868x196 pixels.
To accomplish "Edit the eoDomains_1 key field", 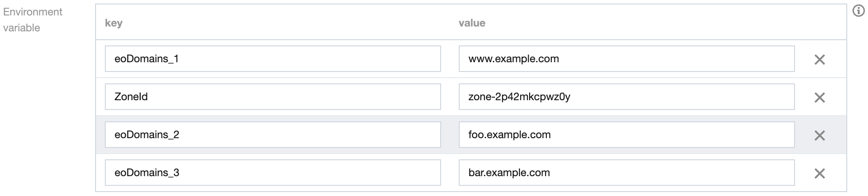I will click(273, 59).
